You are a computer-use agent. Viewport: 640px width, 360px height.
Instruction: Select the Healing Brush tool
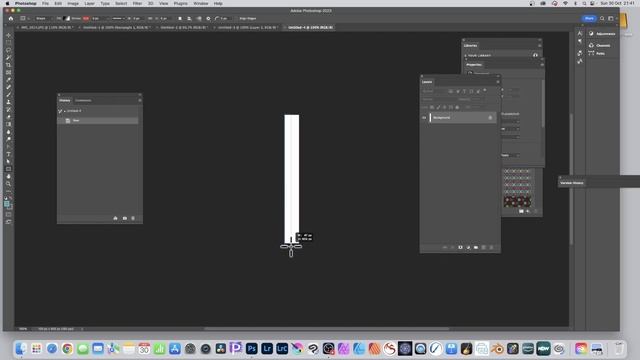[9, 87]
